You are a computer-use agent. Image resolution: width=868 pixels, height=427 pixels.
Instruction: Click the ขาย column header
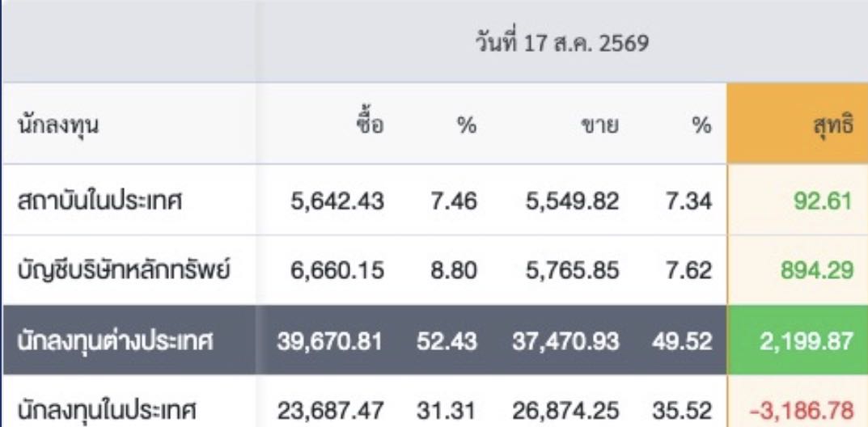coord(599,127)
